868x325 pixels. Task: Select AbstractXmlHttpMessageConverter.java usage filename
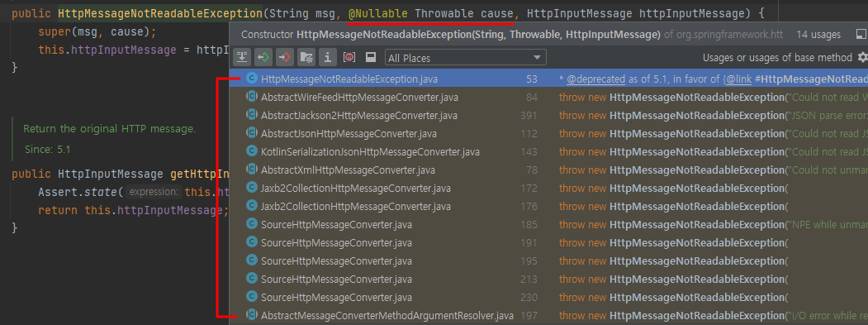[x=348, y=170]
